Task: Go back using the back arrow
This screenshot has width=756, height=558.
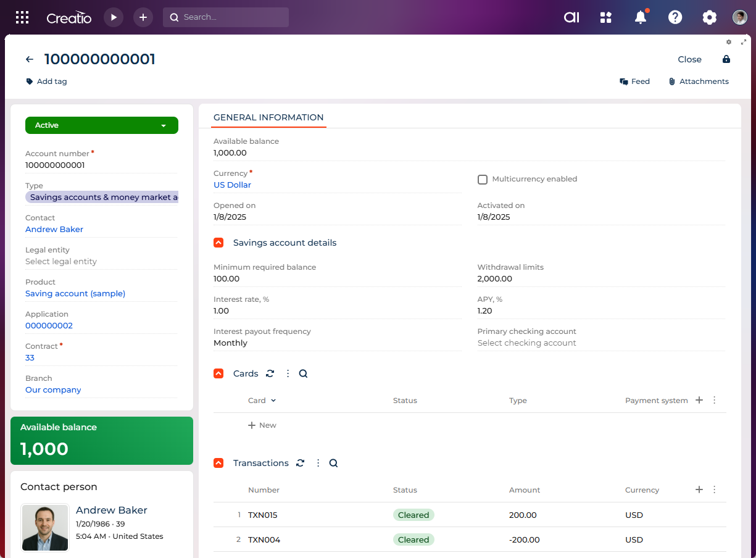Action: (30, 59)
